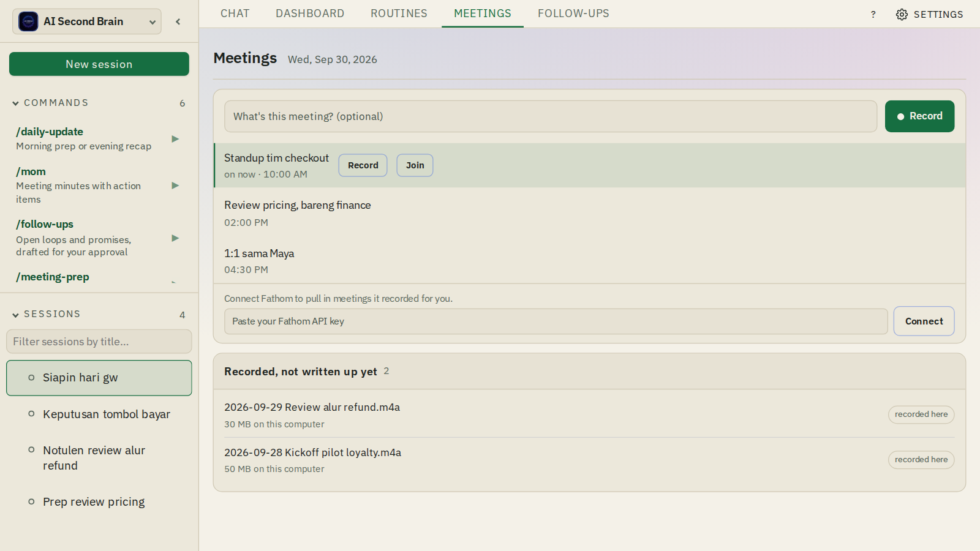Open the 'Siapin hari gw' session
Viewport: 980px width, 551px height.
coord(99,378)
